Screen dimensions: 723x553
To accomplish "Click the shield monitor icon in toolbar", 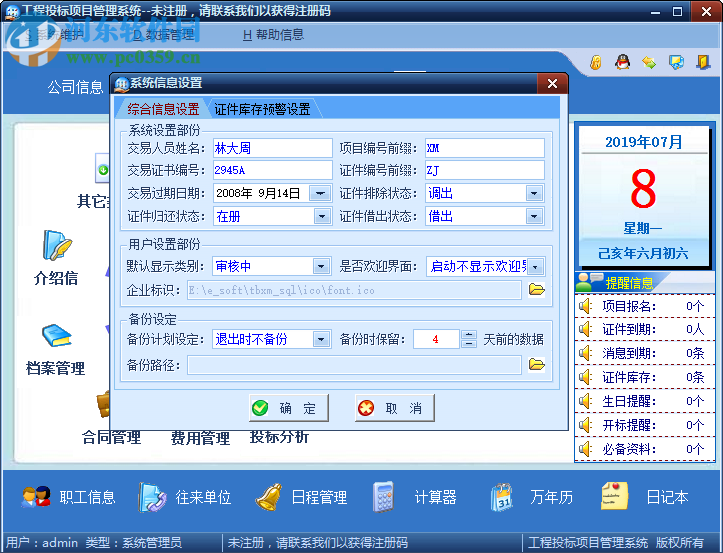I will point(676,62).
